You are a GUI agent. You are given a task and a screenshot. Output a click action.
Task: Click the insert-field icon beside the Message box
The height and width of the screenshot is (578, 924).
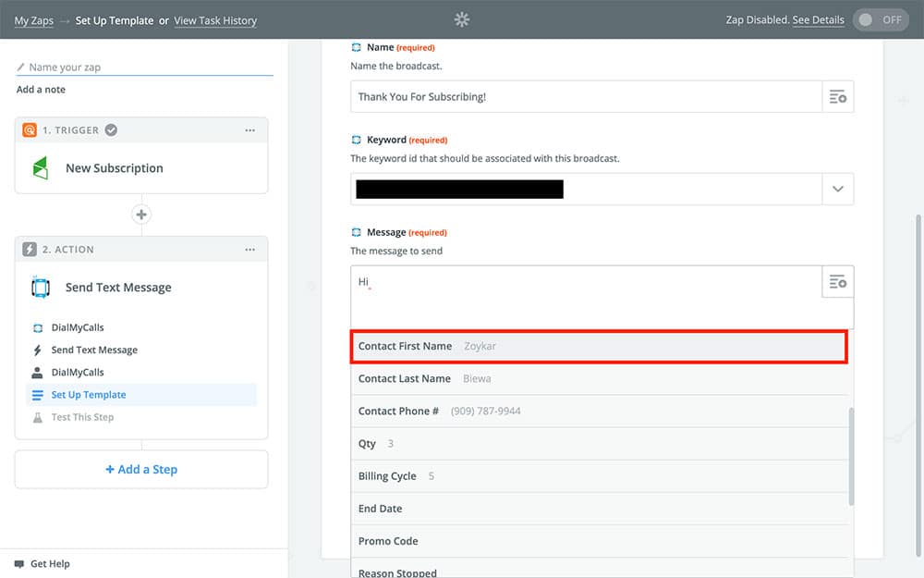837,282
